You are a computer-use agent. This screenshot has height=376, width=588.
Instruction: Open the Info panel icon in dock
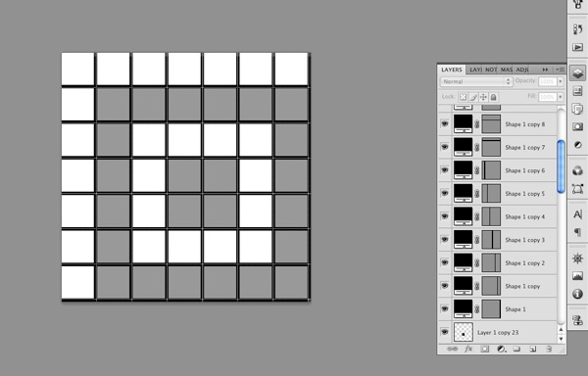tap(577, 294)
